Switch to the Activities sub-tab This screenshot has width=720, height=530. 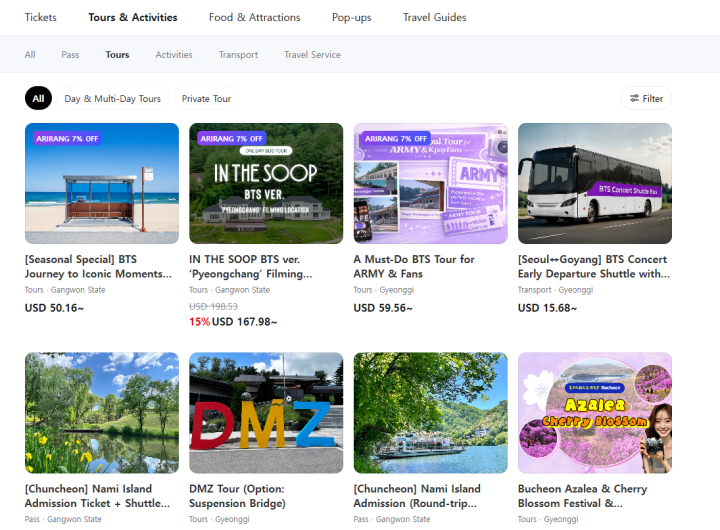click(x=174, y=55)
